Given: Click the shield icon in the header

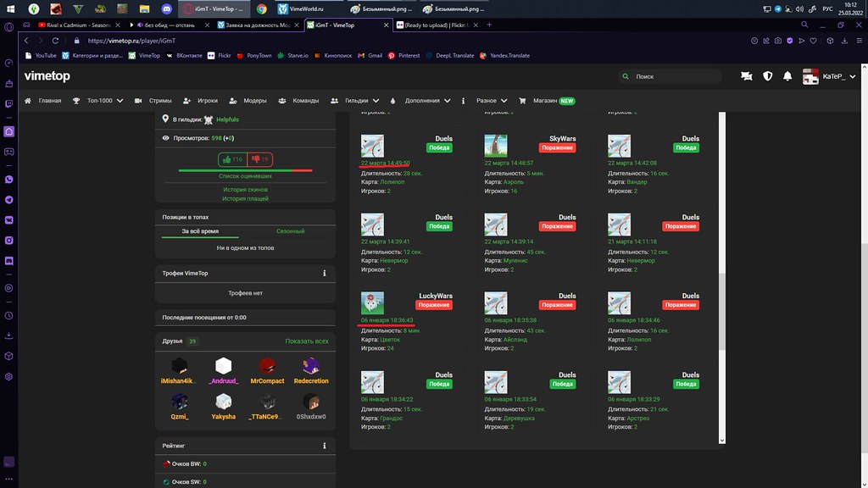Looking at the screenshot, I should (x=768, y=76).
